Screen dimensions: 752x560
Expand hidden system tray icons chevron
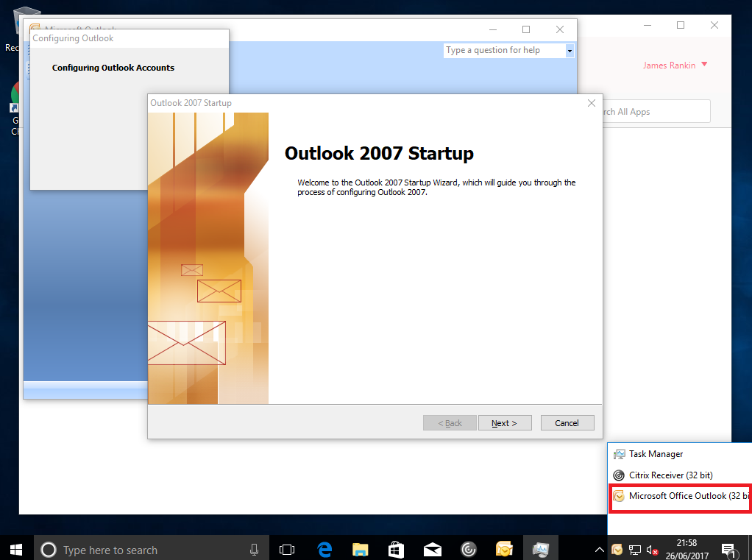[599, 550]
